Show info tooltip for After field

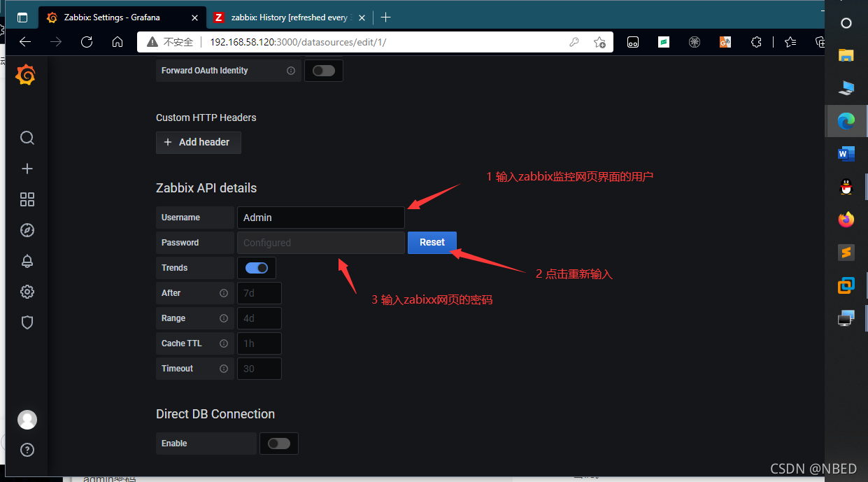[224, 293]
